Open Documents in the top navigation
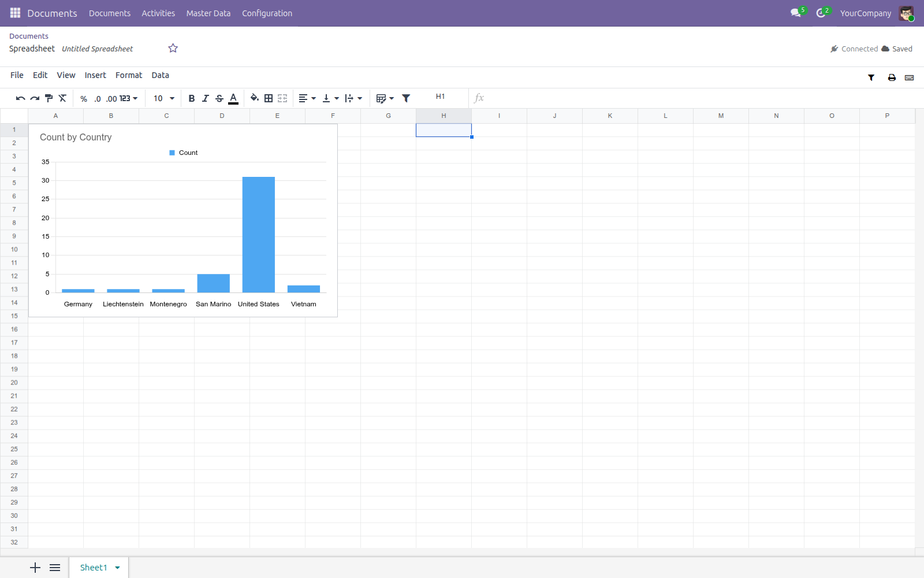Screen dimensions: 924x578 point(110,13)
